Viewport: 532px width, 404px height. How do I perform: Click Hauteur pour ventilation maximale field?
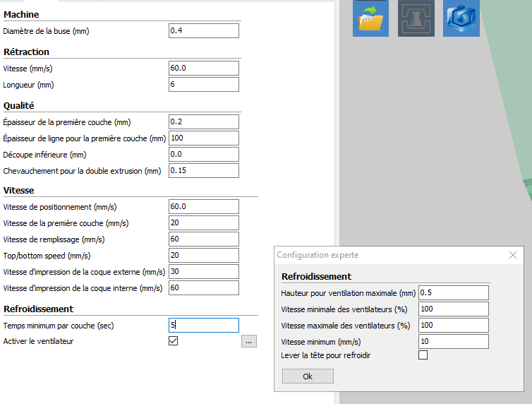coord(454,292)
